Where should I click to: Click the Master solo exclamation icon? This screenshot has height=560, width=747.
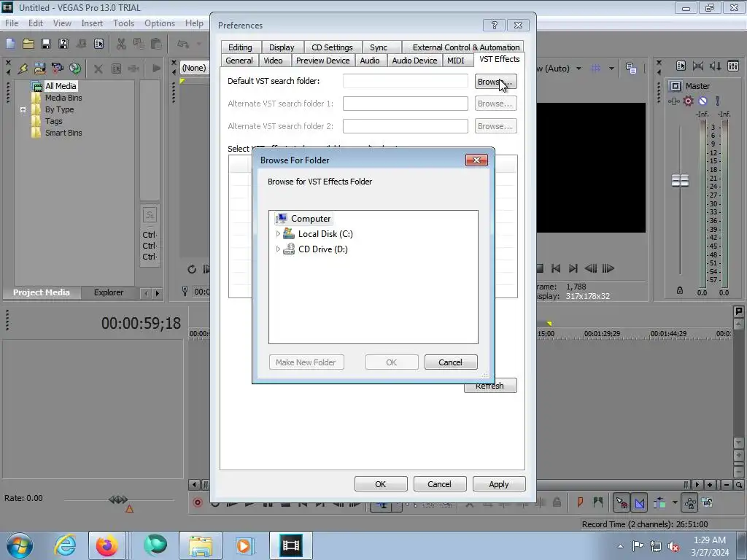718,101
